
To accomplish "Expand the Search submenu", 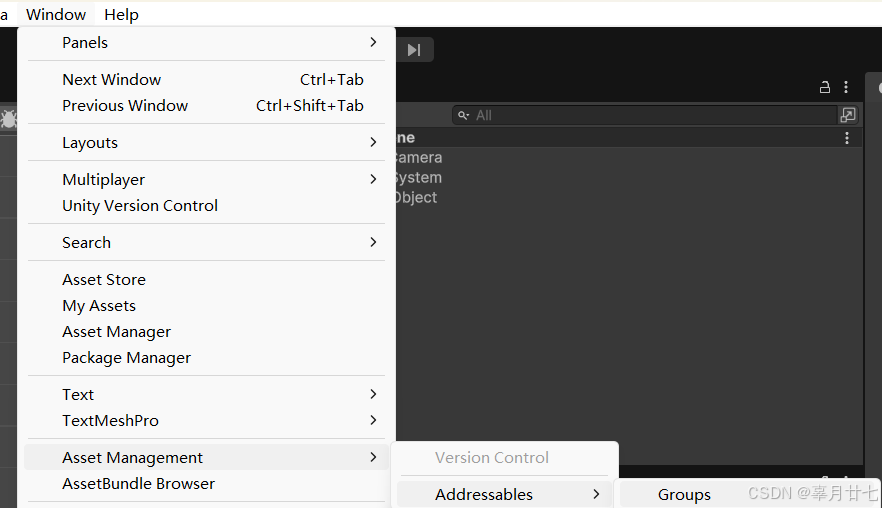I will pyautogui.click(x=207, y=243).
